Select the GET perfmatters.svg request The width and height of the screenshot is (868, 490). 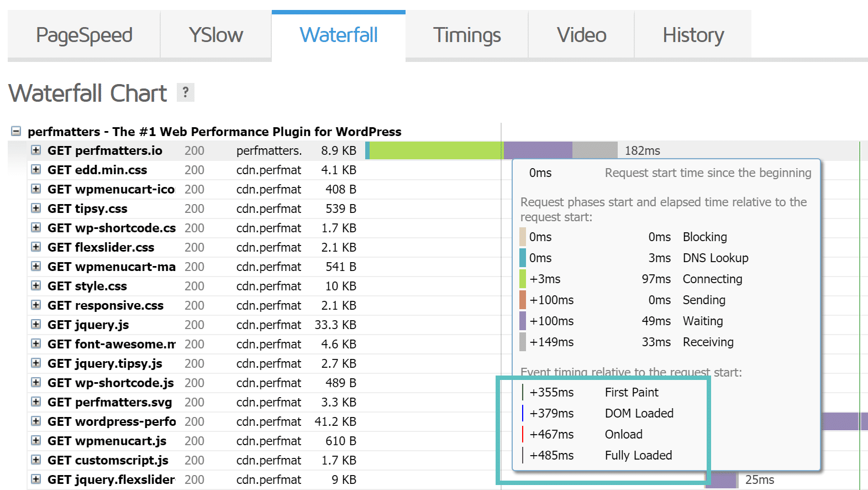(x=109, y=402)
